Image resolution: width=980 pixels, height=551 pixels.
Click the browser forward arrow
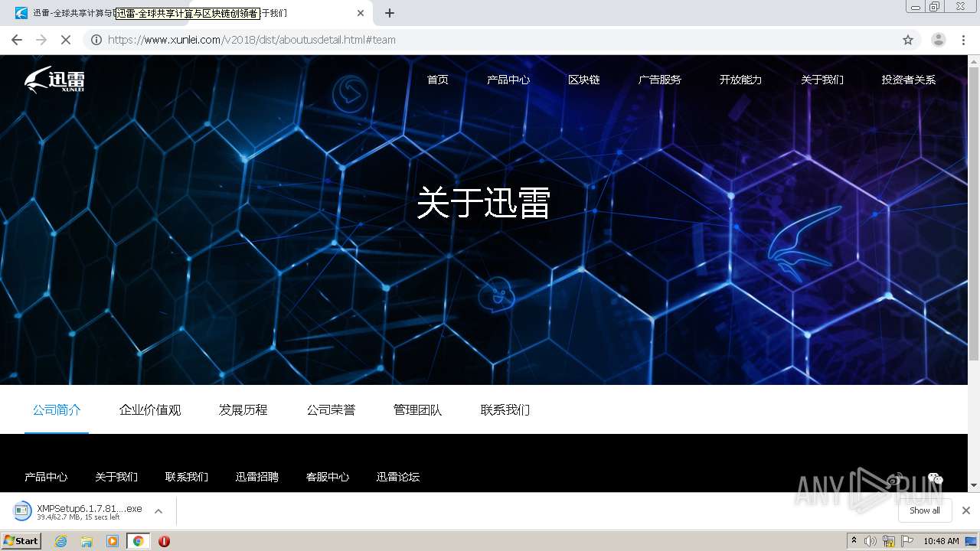coord(41,40)
